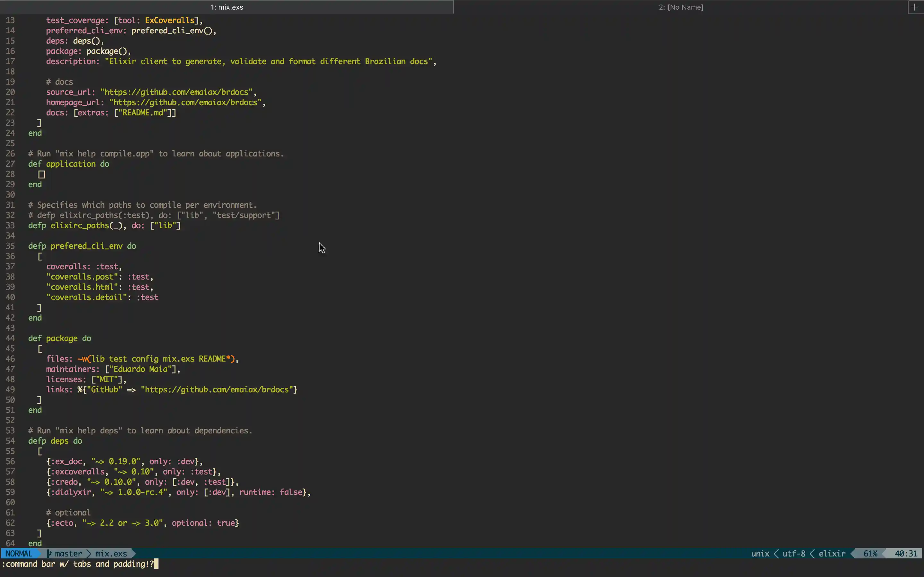Select the 2: [No Name] tab
The image size is (924, 577).
tap(680, 7)
